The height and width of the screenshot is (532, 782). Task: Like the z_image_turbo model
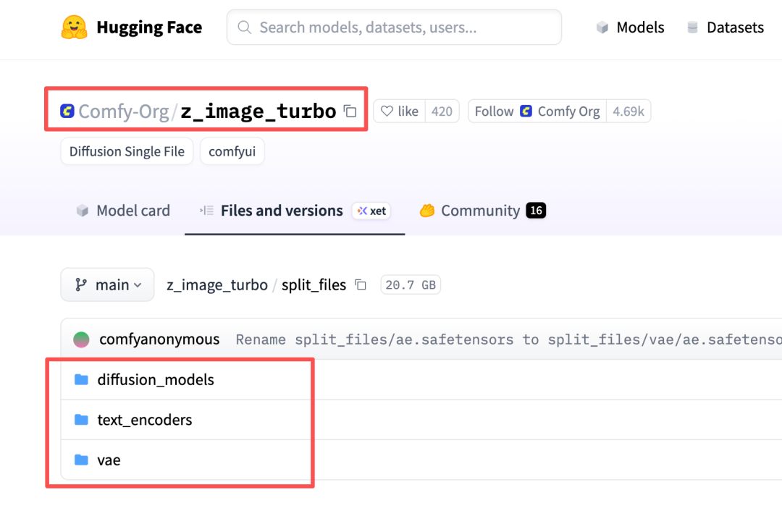click(400, 111)
